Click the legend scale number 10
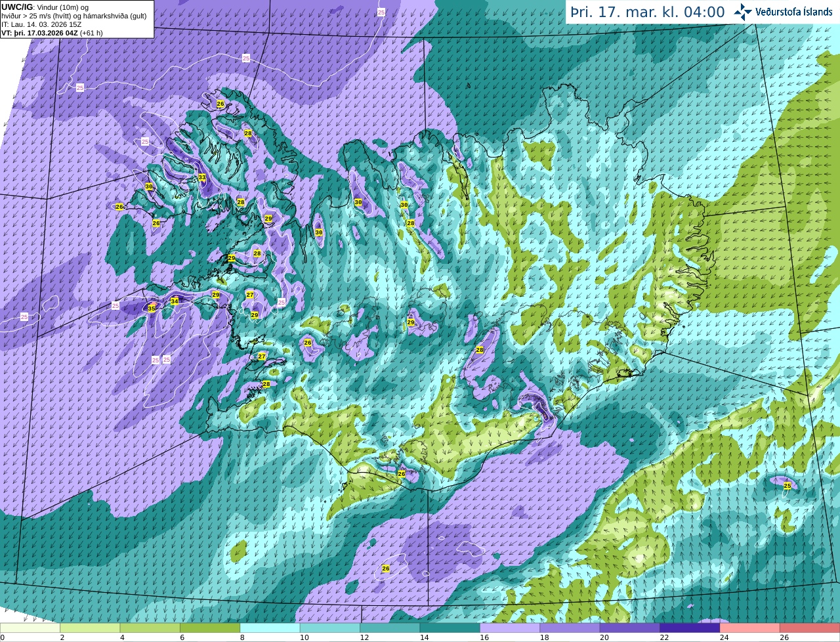 304,637
